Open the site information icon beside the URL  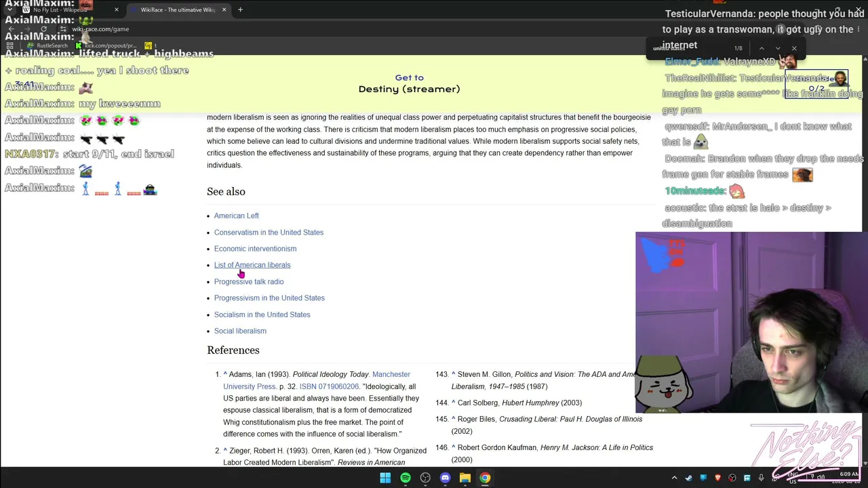tap(63, 29)
